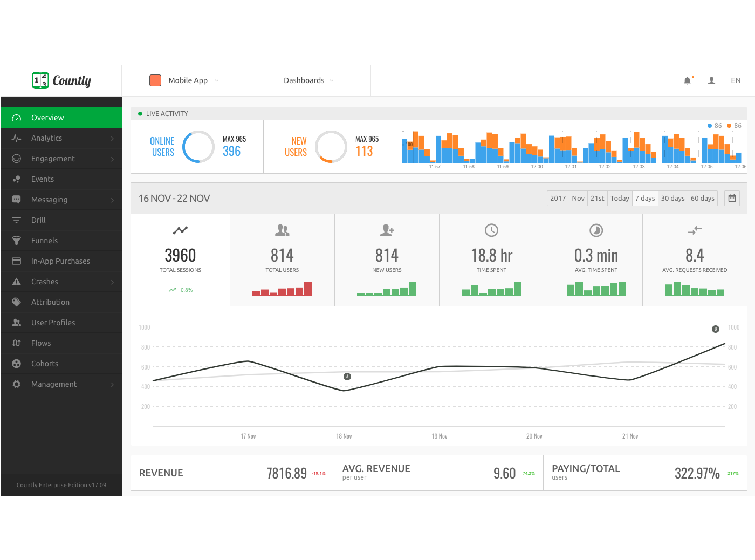
Task: Open User Profiles from sidebar
Action: (53, 323)
